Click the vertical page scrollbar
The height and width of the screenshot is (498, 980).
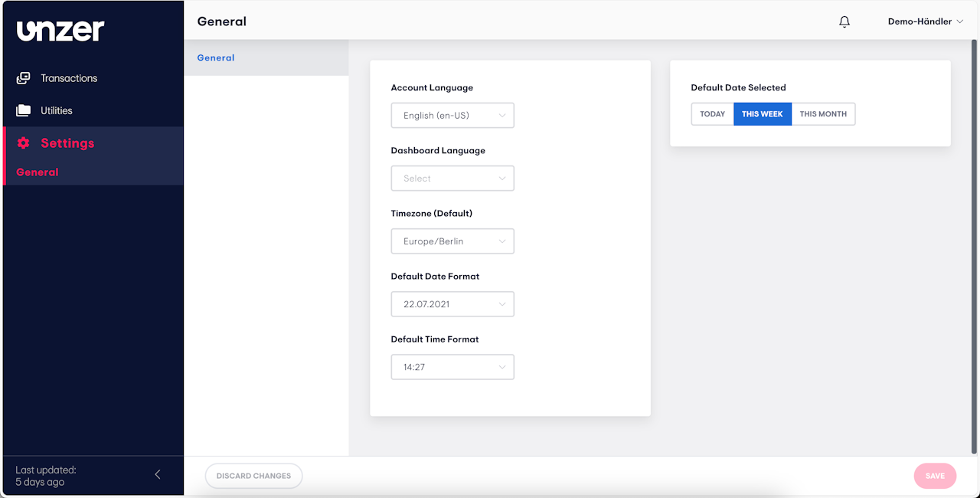tap(975, 245)
